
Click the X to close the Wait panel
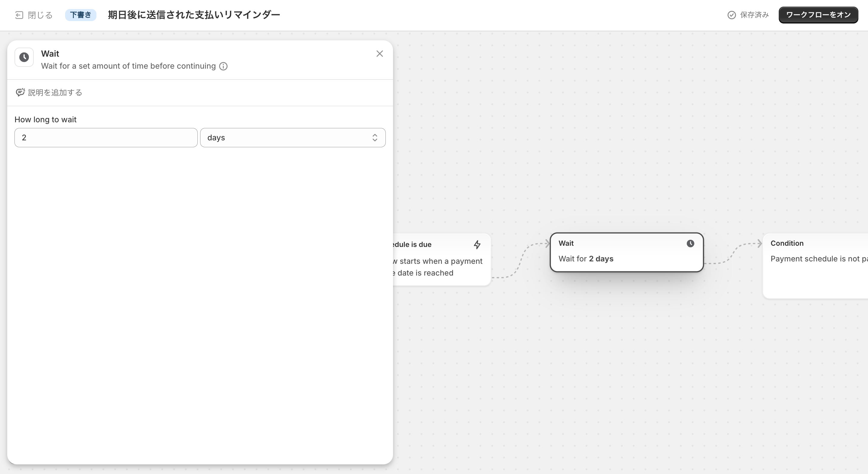point(380,54)
